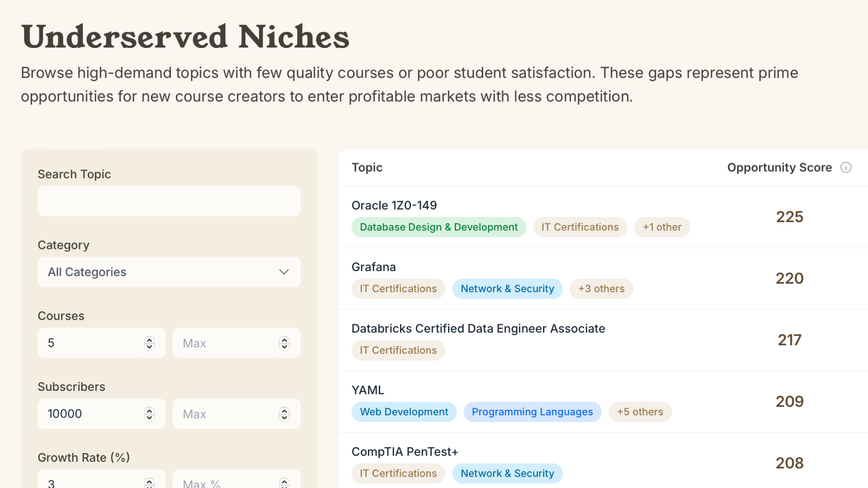Click the score 220

(790, 278)
